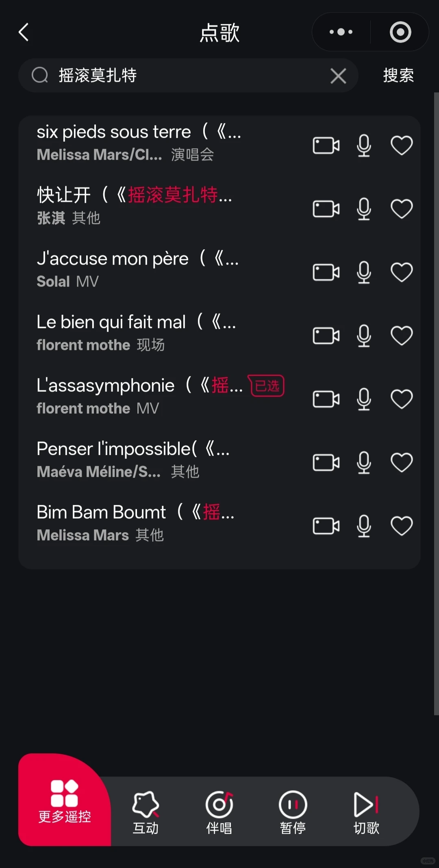Tap the video camera icon for L'assasymphonie

(x=326, y=399)
